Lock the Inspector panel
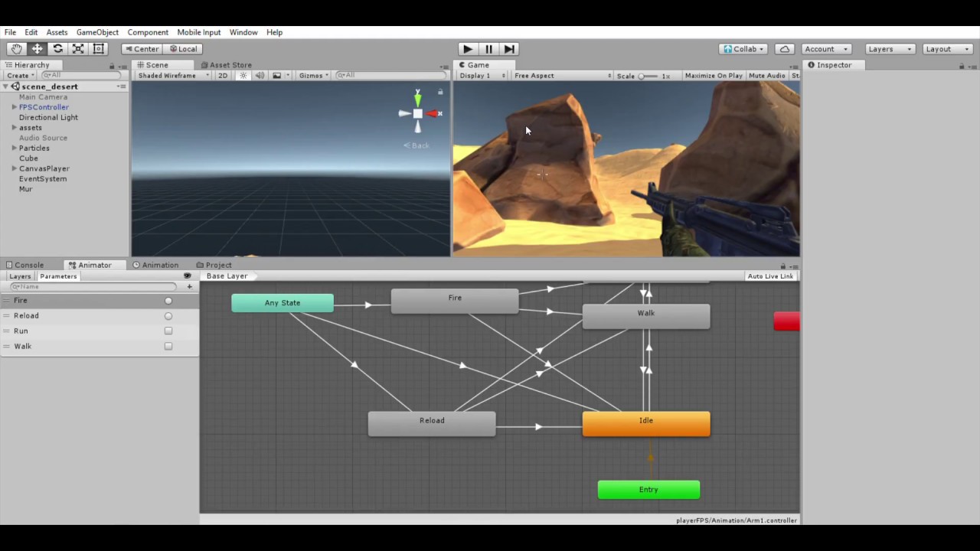 click(x=962, y=66)
